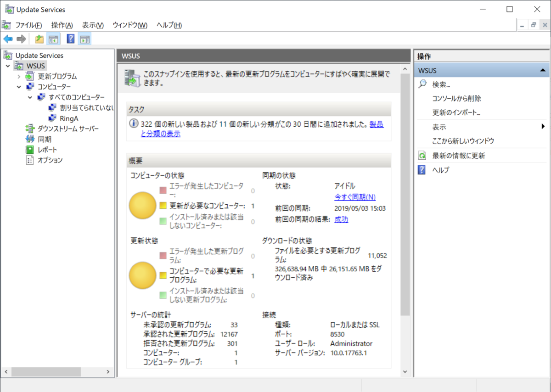The image size is (551, 392).
Task: Click the 今すぐ同期(N) link
Action: (355, 197)
